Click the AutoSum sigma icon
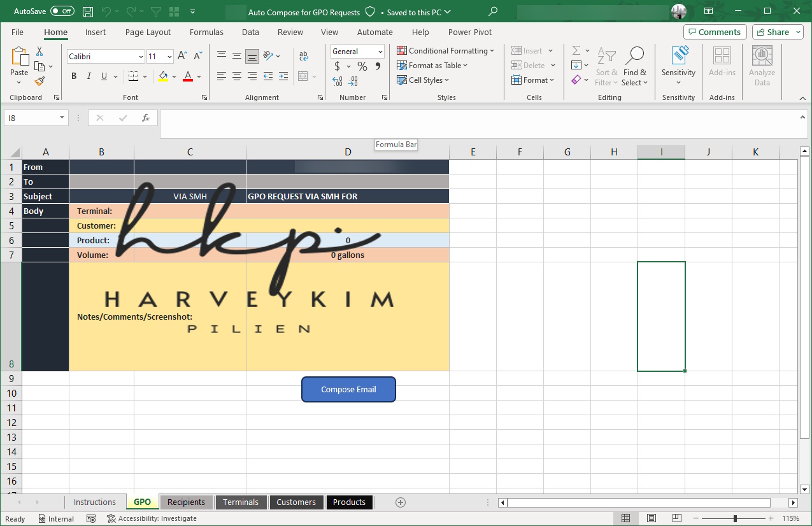Viewport: 812px width, 526px height. pos(576,51)
